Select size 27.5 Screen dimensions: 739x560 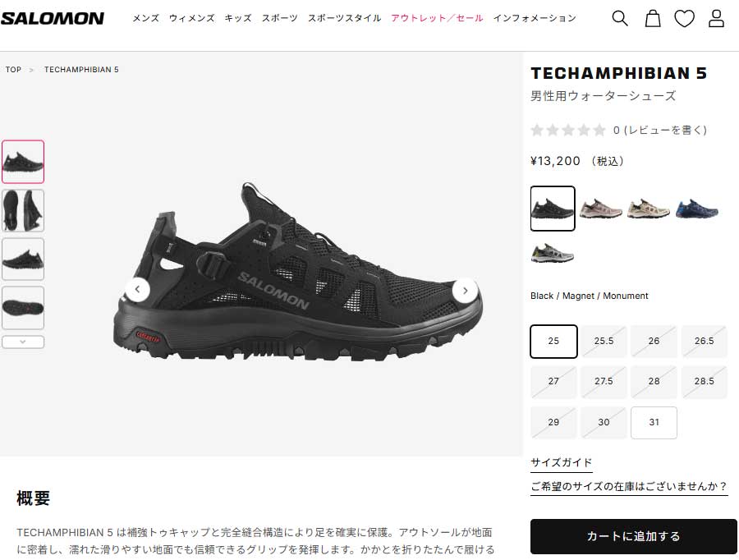[604, 381]
